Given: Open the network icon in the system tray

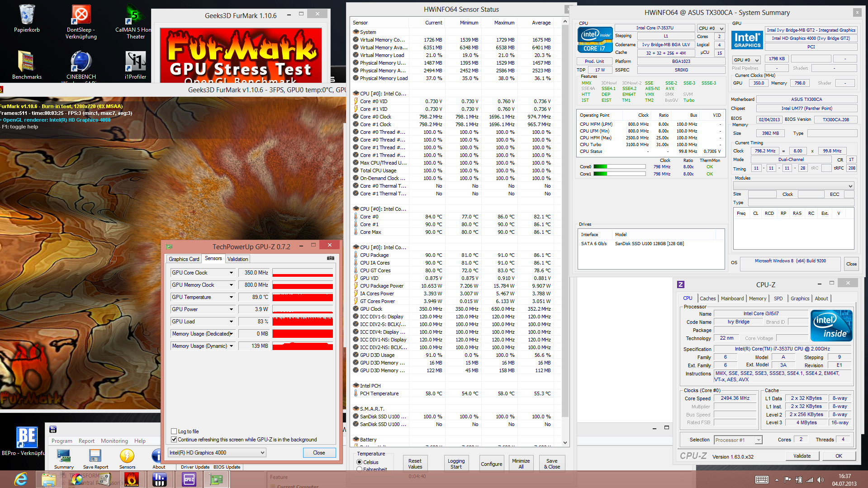Looking at the screenshot, I should tap(810, 480).
